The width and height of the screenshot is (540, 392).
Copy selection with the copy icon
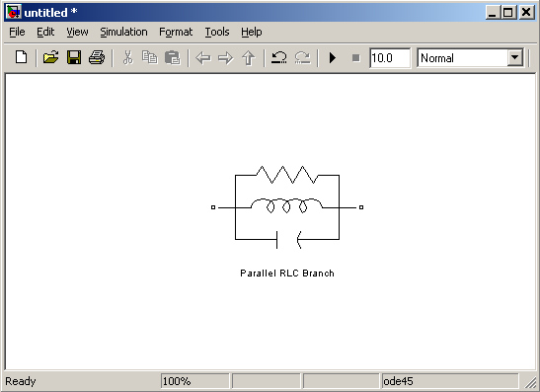coord(150,57)
